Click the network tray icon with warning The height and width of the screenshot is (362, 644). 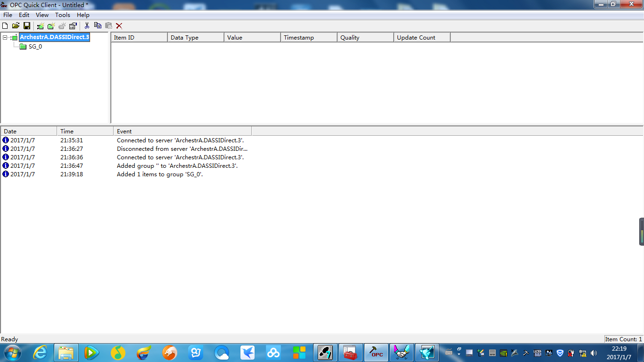(x=583, y=353)
